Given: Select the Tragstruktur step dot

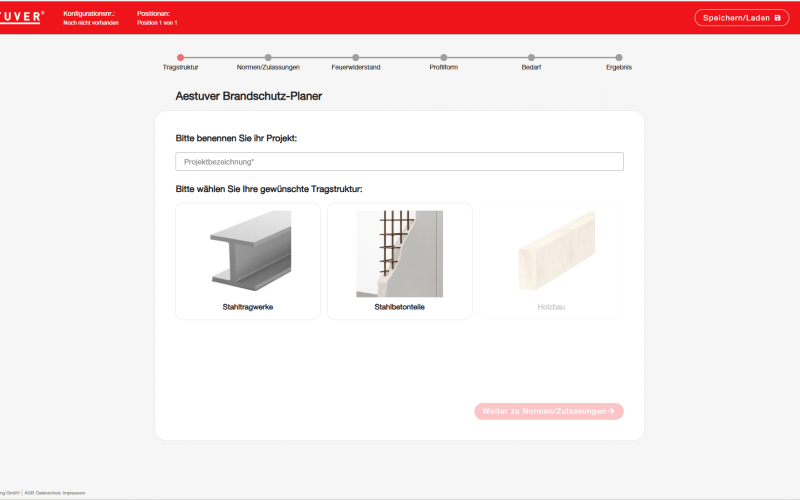Looking at the screenshot, I should [x=180, y=58].
